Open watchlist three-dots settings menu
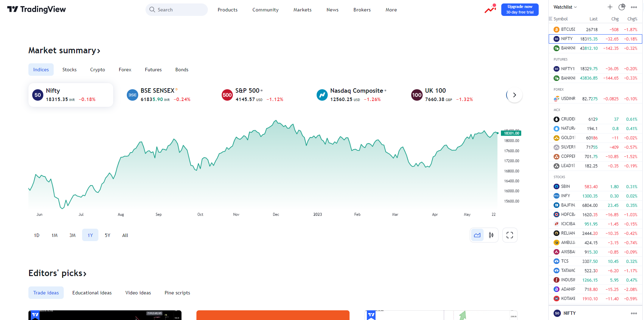This screenshot has width=644, height=320. point(634,7)
